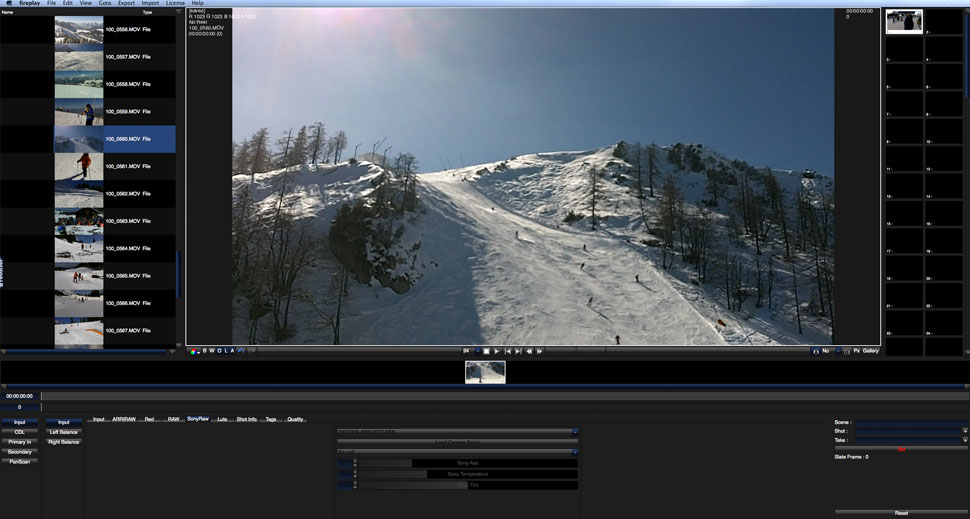Click the fast forward transport icon

[x=540, y=351]
